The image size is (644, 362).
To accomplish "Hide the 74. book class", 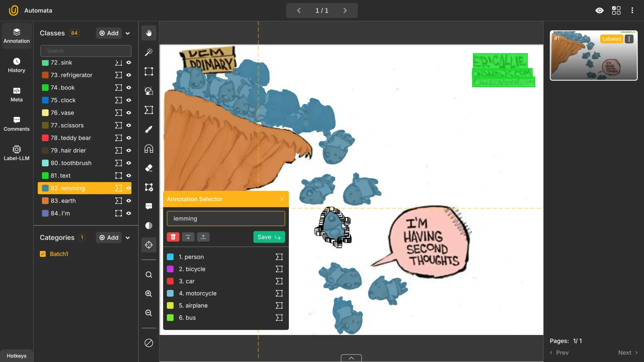I will 129,88.
